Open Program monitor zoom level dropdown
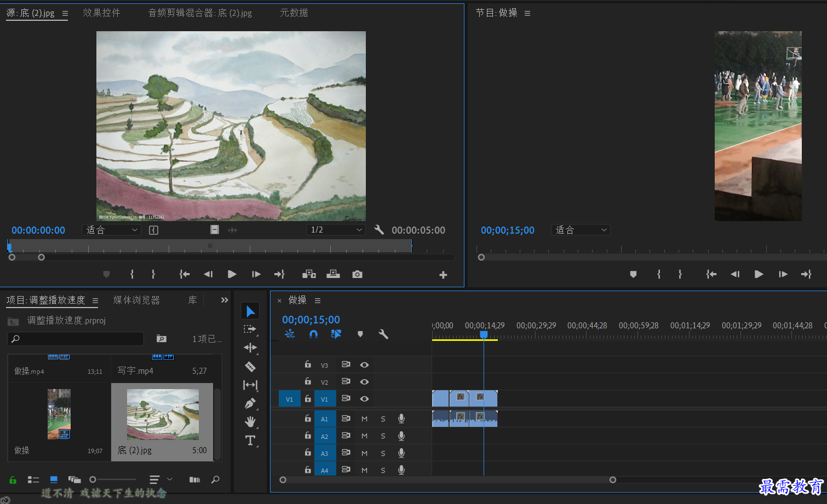Image resolution: width=827 pixels, height=504 pixels. (581, 230)
